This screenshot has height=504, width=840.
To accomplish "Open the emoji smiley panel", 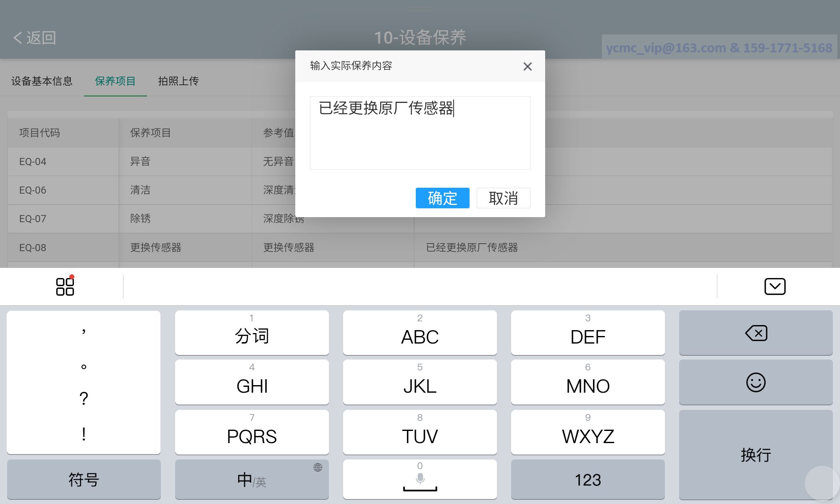I will [756, 382].
